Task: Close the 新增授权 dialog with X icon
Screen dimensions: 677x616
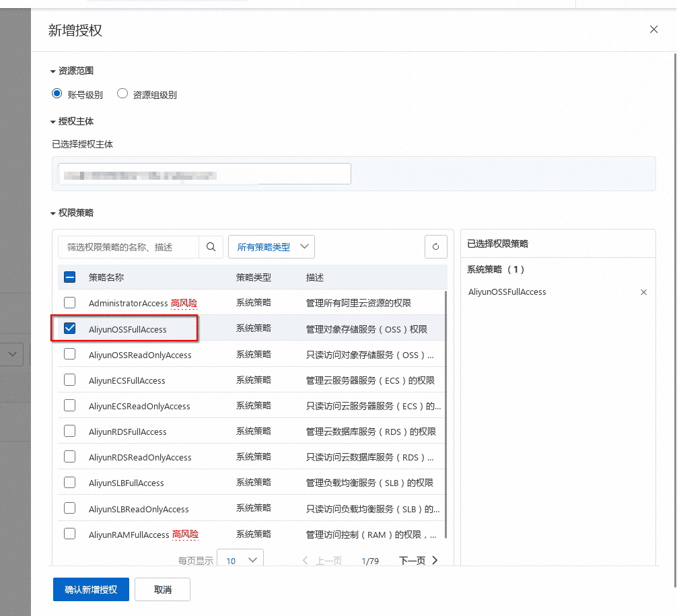Action: (x=653, y=30)
